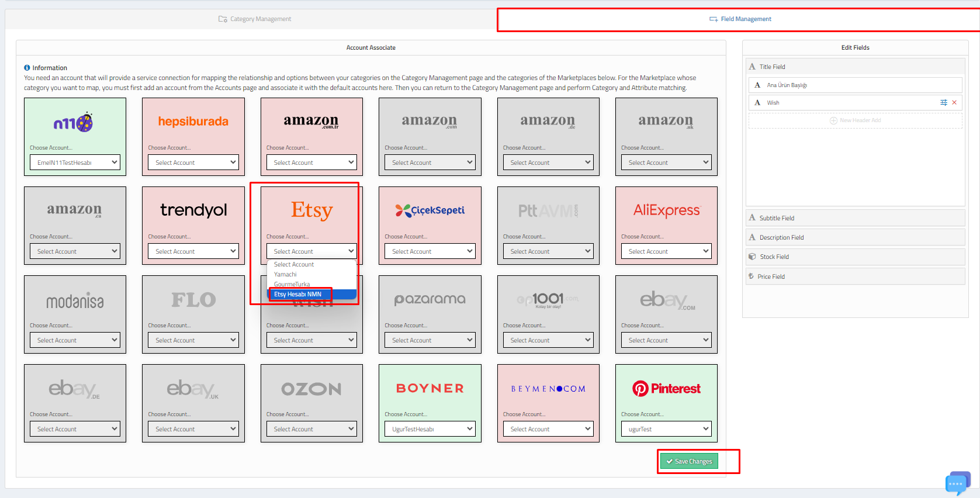Click the ÇiçekSepeti marketplace logo

(430, 210)
